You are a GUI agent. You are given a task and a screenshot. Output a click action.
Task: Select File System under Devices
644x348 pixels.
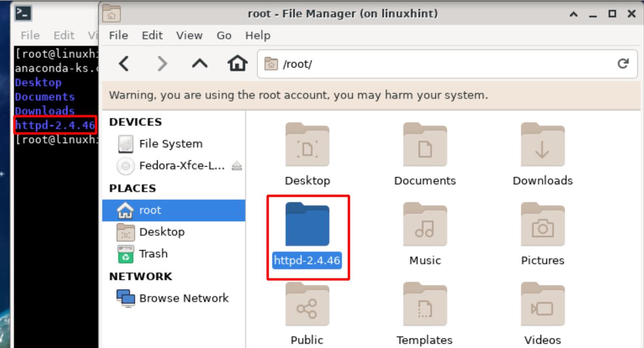tap(170, 144)
